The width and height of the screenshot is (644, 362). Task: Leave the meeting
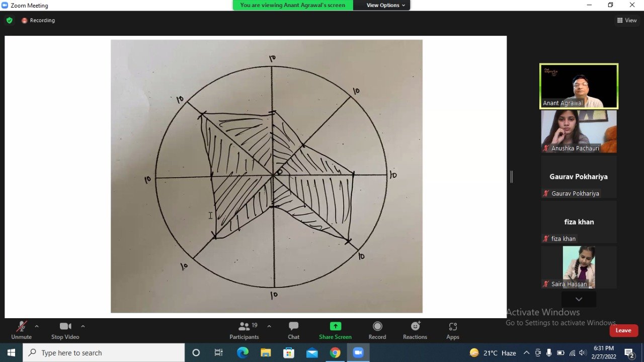(x=624, y=330)
